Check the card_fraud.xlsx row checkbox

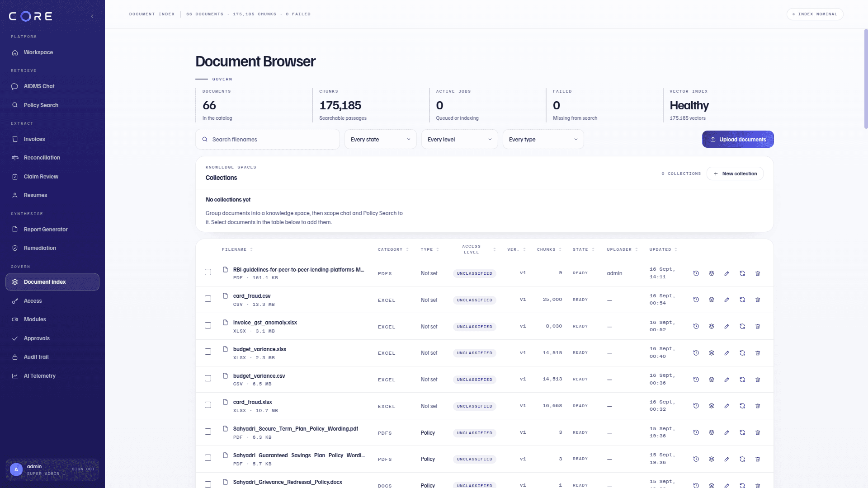(x=208, y=405)
